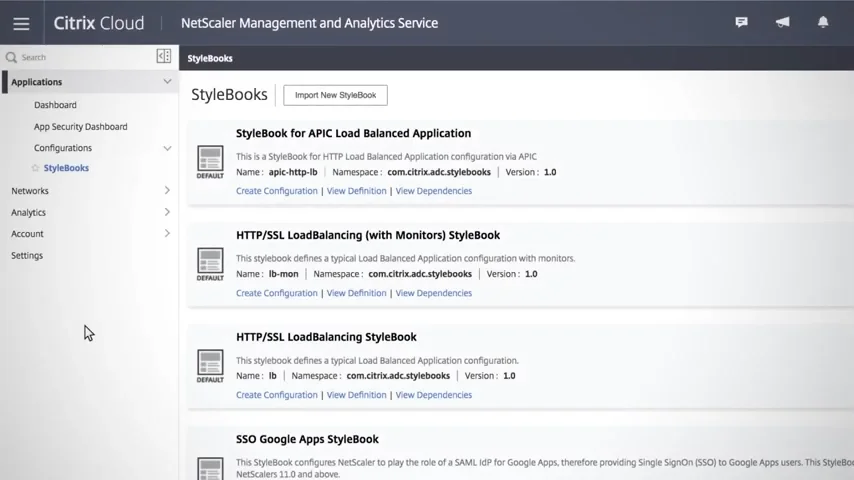
Task: Click the SSO Google Apps StyleBook icon
Action: [210, 469]
